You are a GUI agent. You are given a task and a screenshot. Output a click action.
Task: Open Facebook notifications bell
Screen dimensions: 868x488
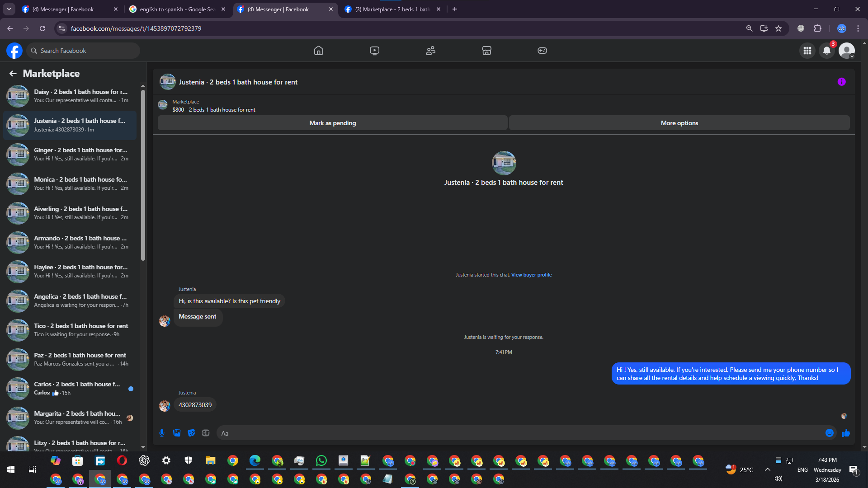826,51
